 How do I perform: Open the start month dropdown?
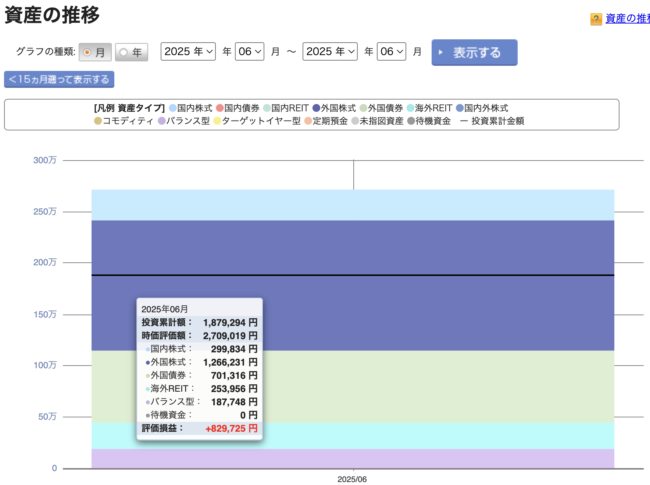249,52
